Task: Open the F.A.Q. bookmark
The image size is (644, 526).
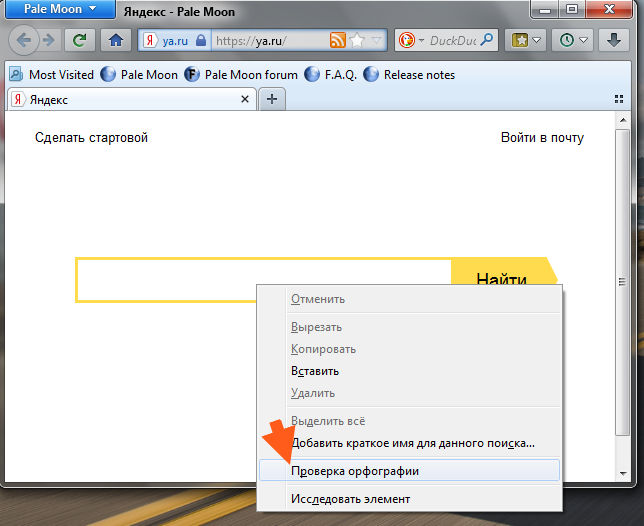Action: click(331, 75)
